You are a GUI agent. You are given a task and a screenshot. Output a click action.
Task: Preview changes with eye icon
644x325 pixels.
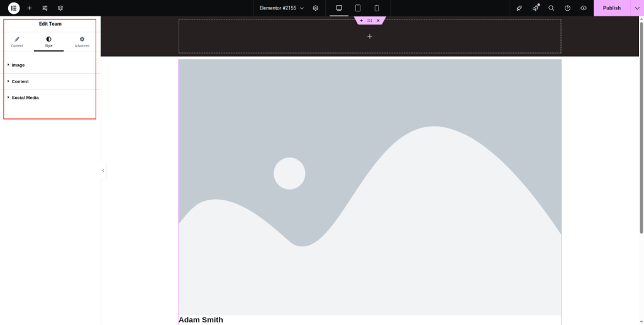click(583, 8)
